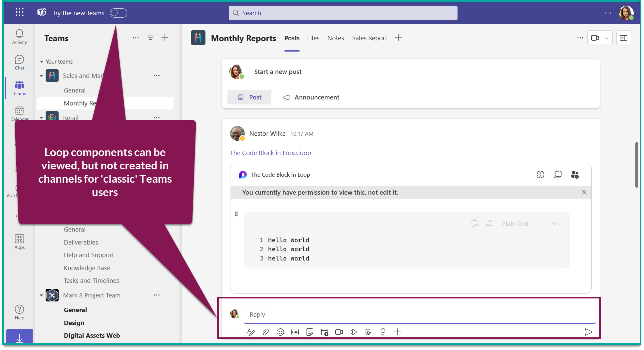Open the Calendar from the sidebar
The height and width of the screenshot is (350, 644).
pos(19,113)
